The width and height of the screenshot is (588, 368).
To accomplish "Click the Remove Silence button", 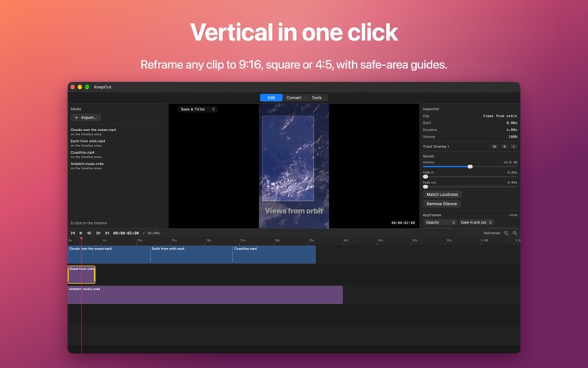I will point(442,204).
